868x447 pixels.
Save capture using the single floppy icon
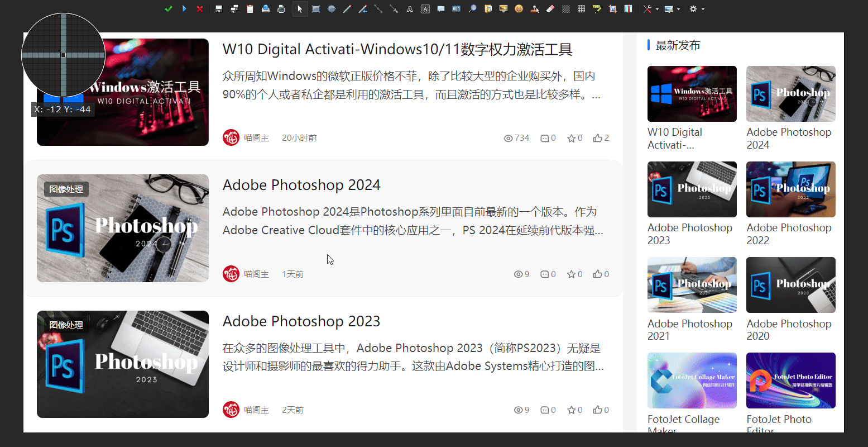coord(219,9)
